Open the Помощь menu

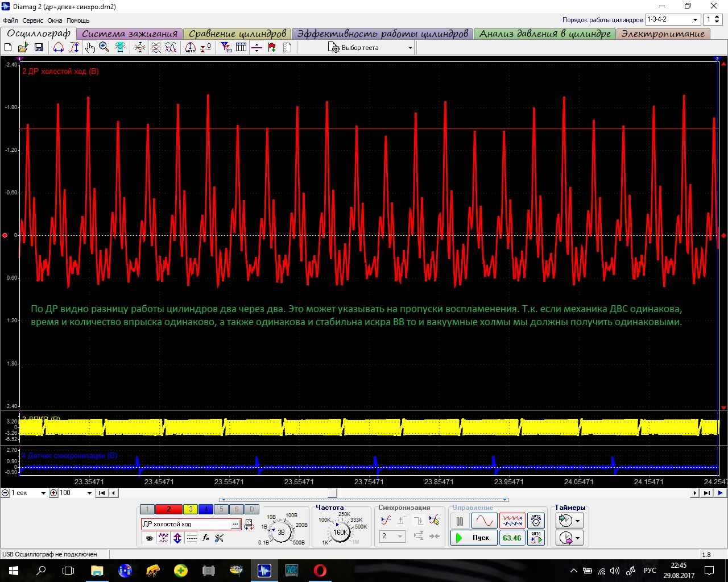click(x=78, y=20)
